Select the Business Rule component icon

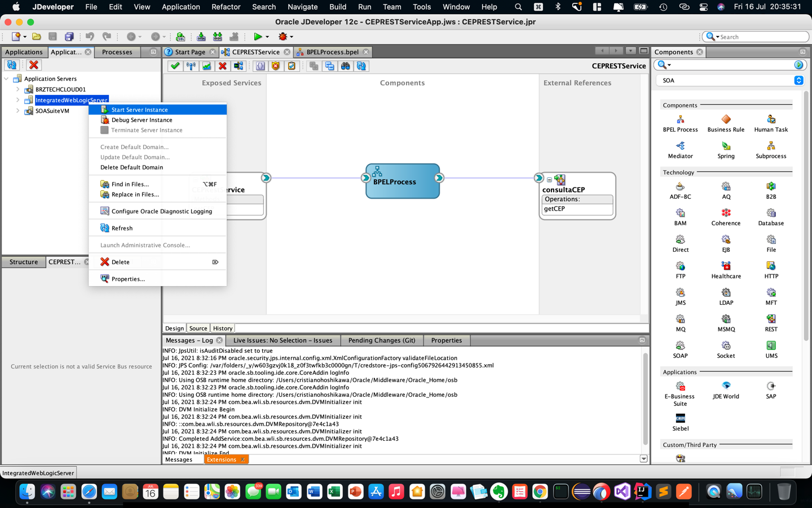tap(726, 119)
